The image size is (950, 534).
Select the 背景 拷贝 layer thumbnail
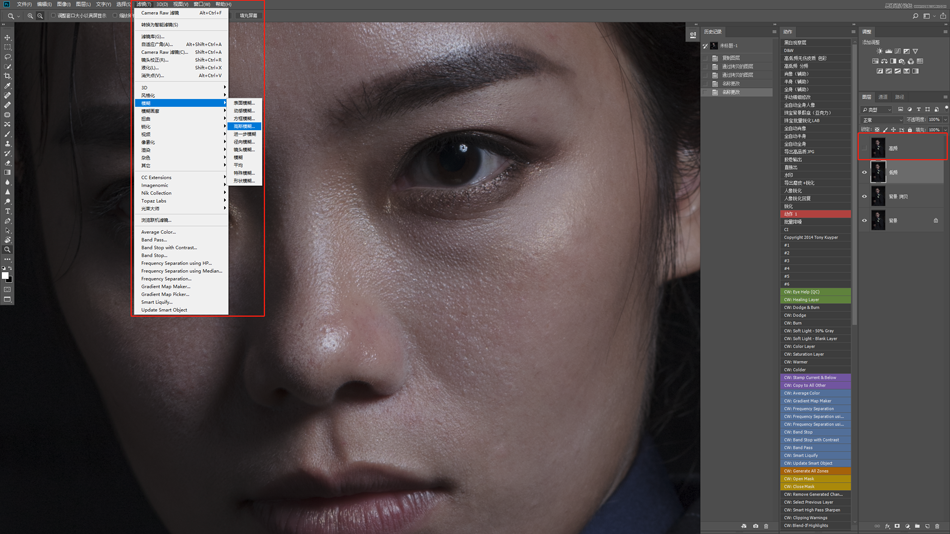[878, 196]
